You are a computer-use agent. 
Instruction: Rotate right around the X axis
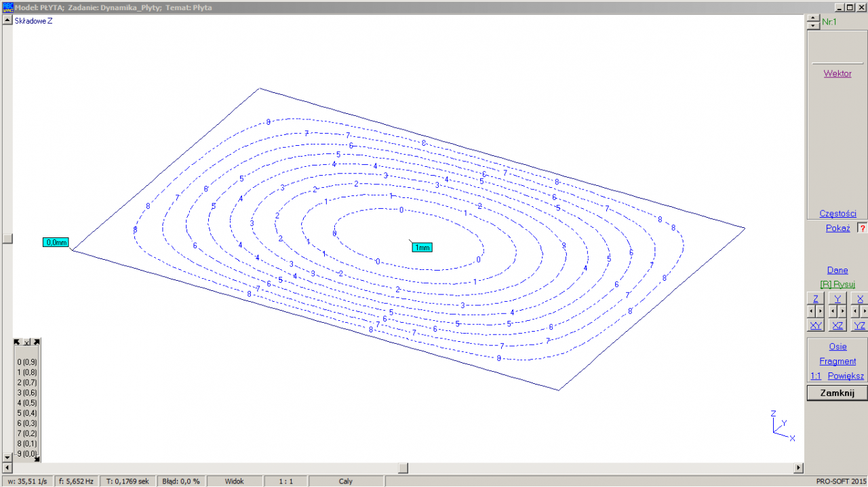(863, 311)
